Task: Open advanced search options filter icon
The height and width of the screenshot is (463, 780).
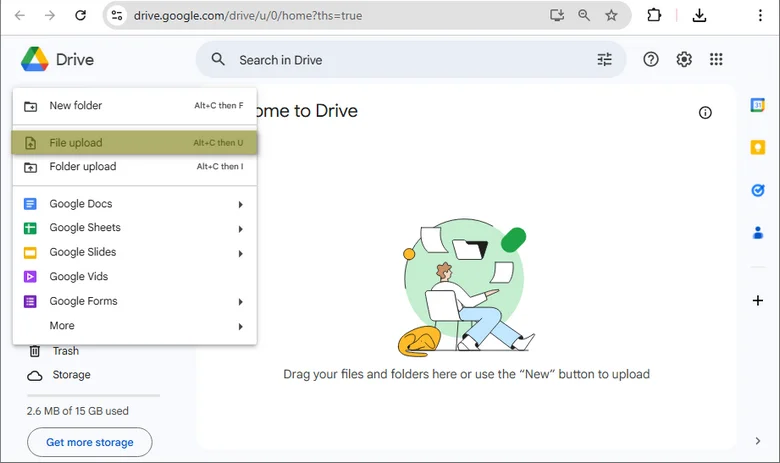Action: 604,60
